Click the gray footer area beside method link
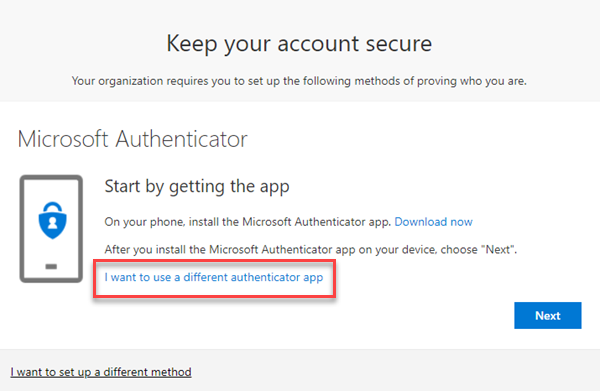 click(x=394, y=370)
